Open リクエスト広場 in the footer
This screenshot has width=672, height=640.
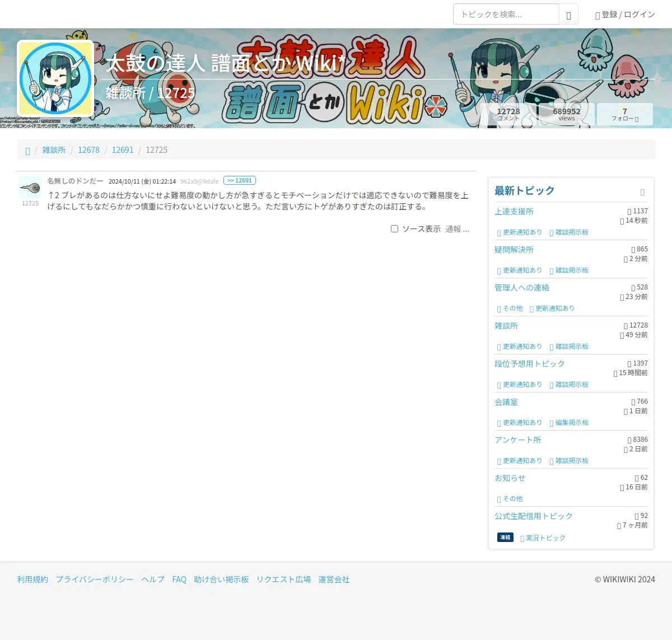[x=283, y=580]
